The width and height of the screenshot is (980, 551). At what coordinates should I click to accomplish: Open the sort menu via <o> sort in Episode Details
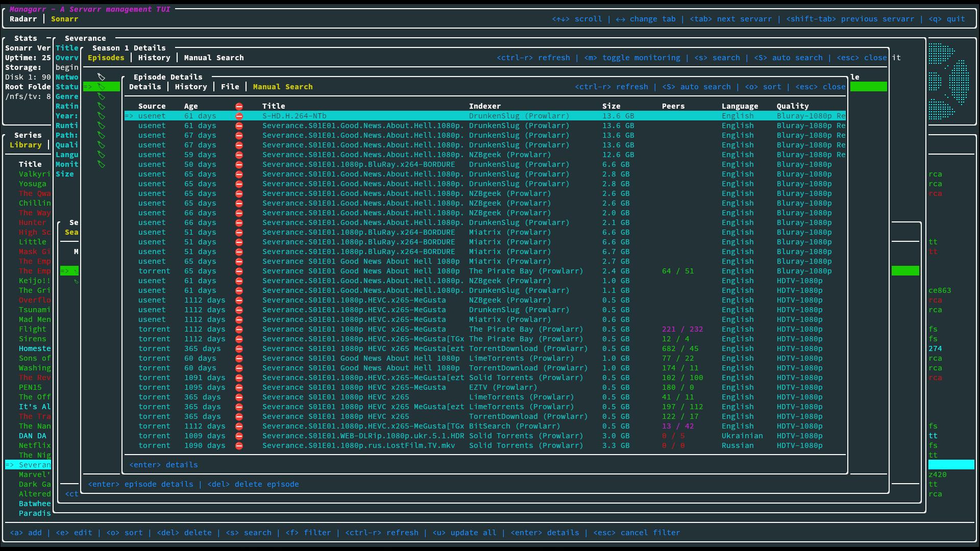[763, 87]
